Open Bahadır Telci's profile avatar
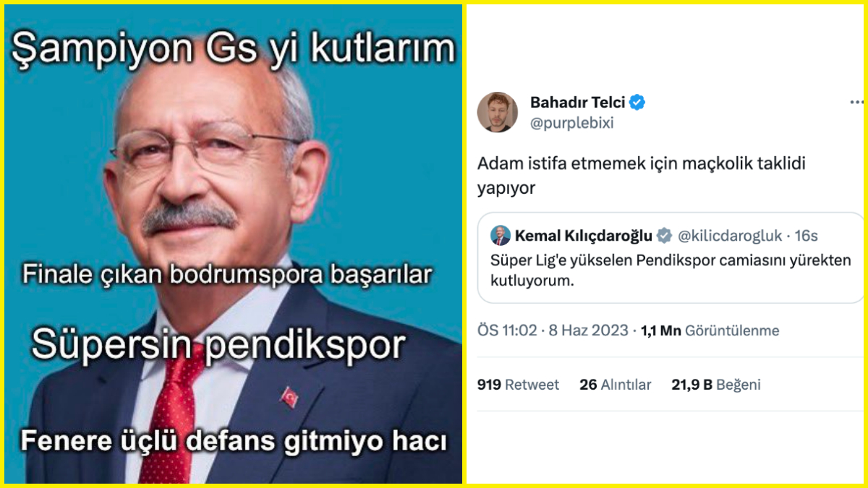This screenshot has height=488, width=868. [x=498, y=112]
